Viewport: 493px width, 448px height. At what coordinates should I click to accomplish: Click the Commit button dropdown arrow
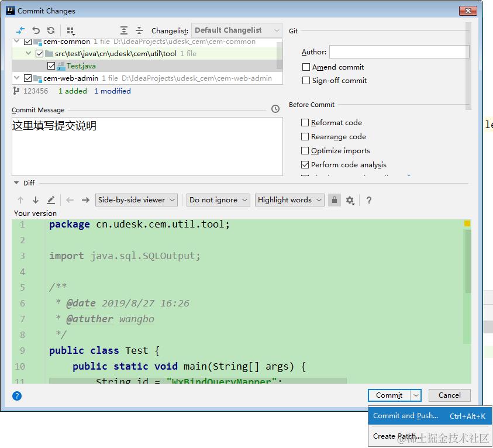416,395
